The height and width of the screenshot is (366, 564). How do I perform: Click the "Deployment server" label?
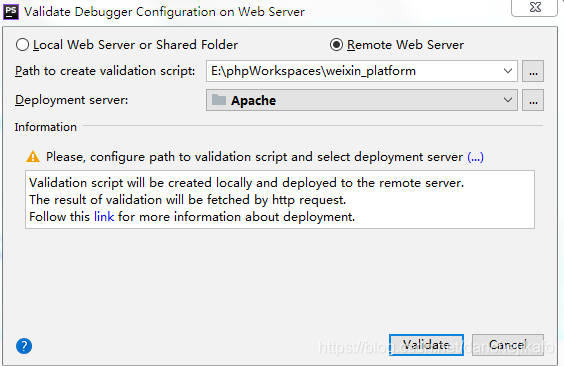pos(72,100)
